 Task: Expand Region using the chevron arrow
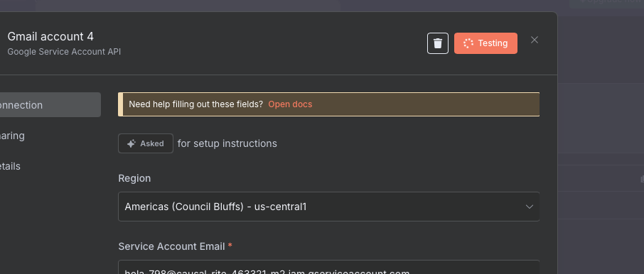530,207
